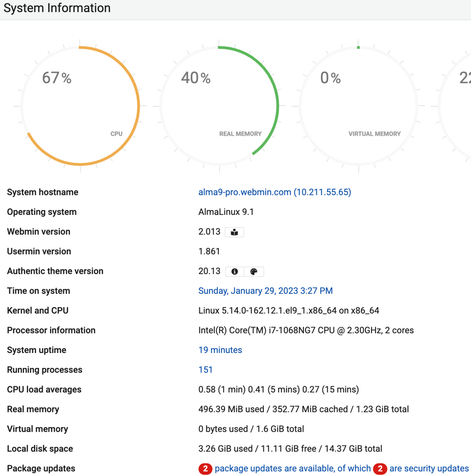Click the 0% Virtual Memory gauge
Screen dimensions: 471x476
click(x=358, y=106)
